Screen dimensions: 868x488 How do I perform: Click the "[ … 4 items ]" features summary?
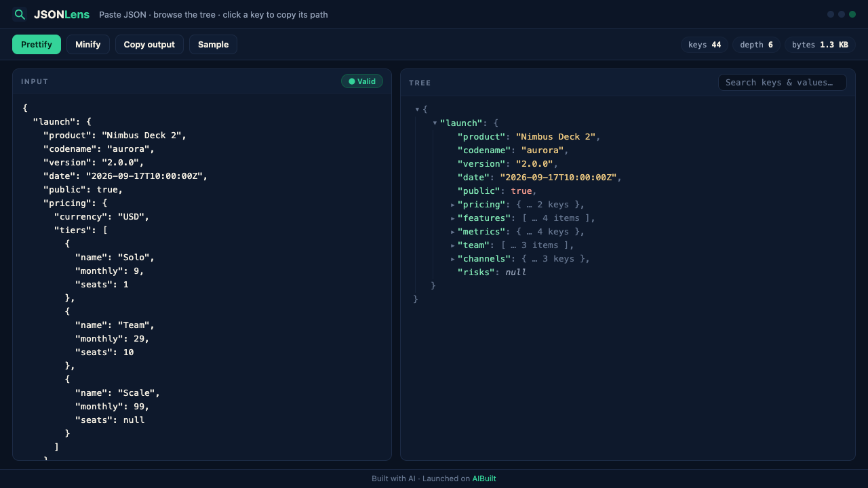557,218
